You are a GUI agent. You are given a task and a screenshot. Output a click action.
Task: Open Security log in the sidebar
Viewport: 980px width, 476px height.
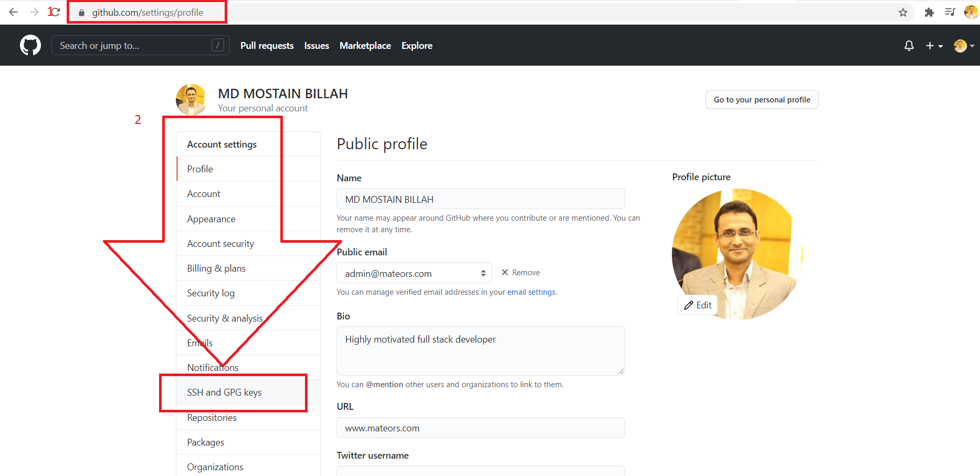pos(248,293)
